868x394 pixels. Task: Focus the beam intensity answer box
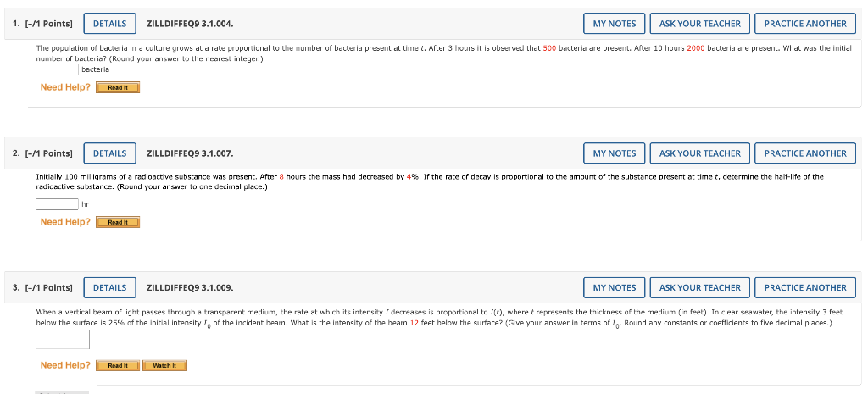click(x=63, y=340)
